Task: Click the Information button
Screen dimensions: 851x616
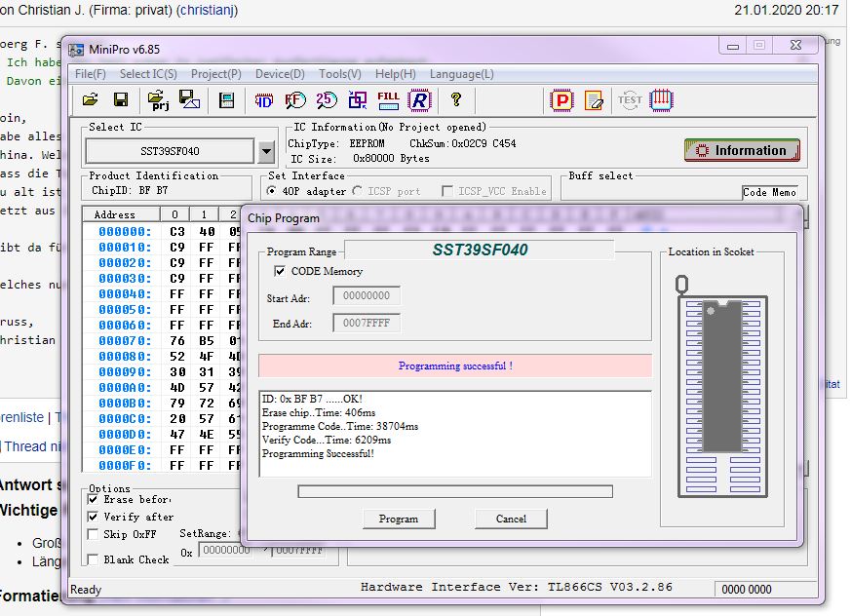Action: coord(742,150)
